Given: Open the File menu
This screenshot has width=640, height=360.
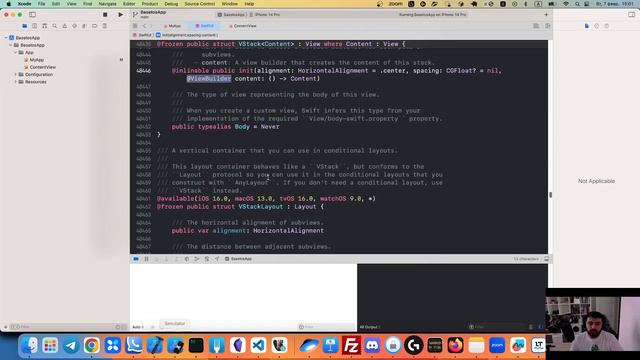Looking at the screenshot, I should pyautogui.click(x=42, y=4).
